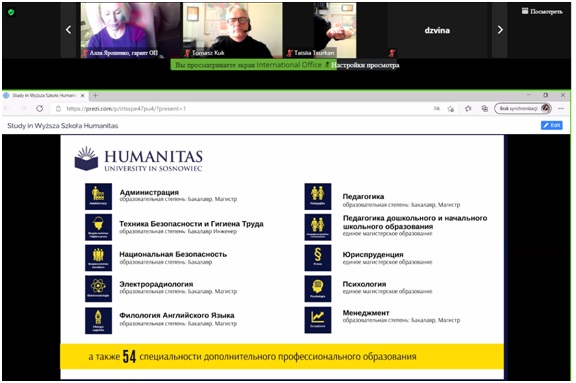Select Алла Ярошенко video thumbnail

[x=130, y=30]
